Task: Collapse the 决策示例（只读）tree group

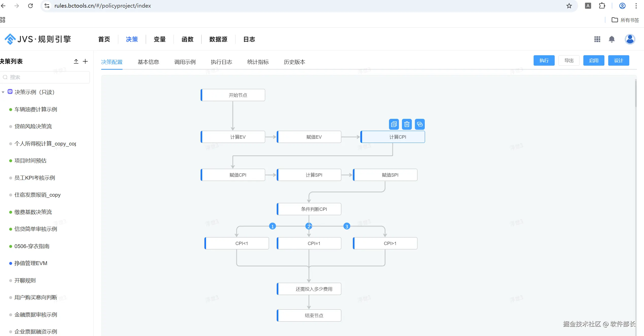Action: point(3,92)
